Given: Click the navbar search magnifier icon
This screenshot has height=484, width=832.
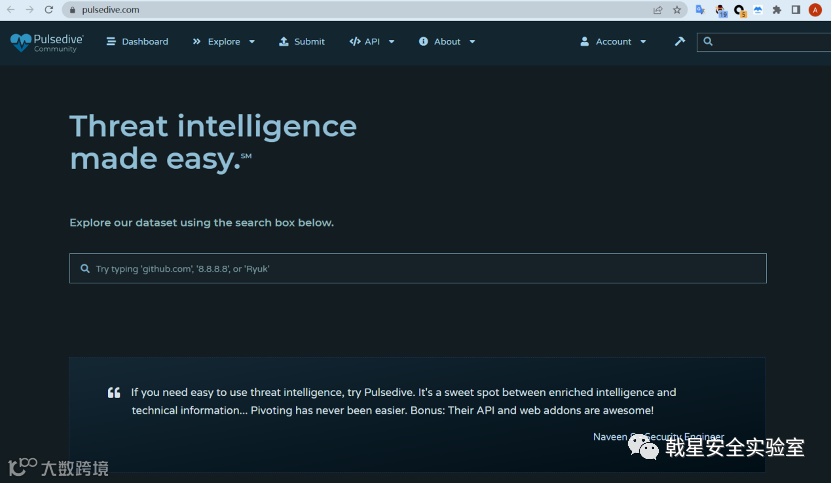Looking at the screenshot, I should coord(708,41).
